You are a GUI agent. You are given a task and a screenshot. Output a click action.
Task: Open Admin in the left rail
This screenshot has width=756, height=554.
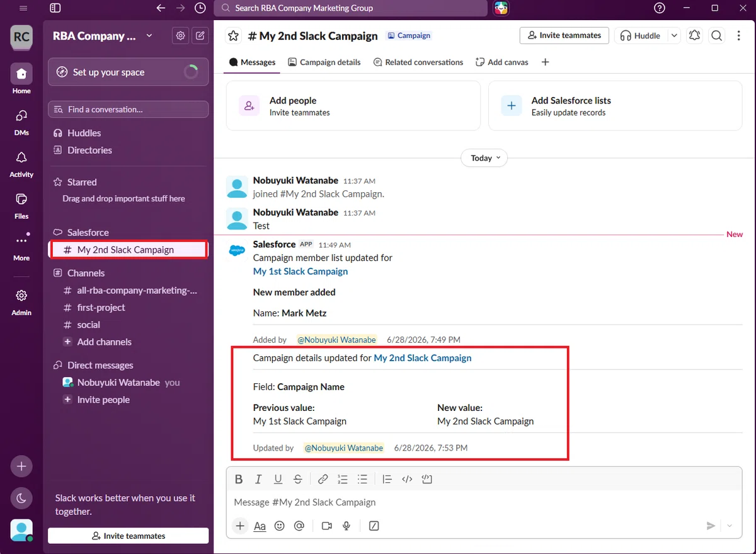[x=21, y=301]
